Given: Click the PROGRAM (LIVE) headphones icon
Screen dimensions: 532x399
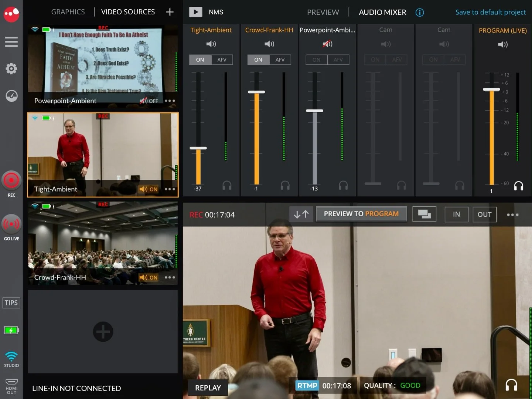Looking at the screenshot, I should (519, 186).
